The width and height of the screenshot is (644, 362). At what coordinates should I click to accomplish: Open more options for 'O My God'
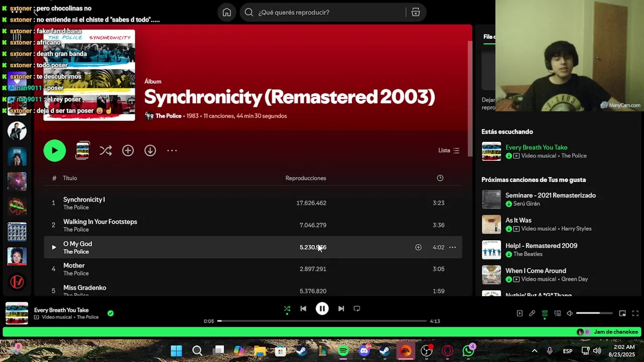coord(452,247)
